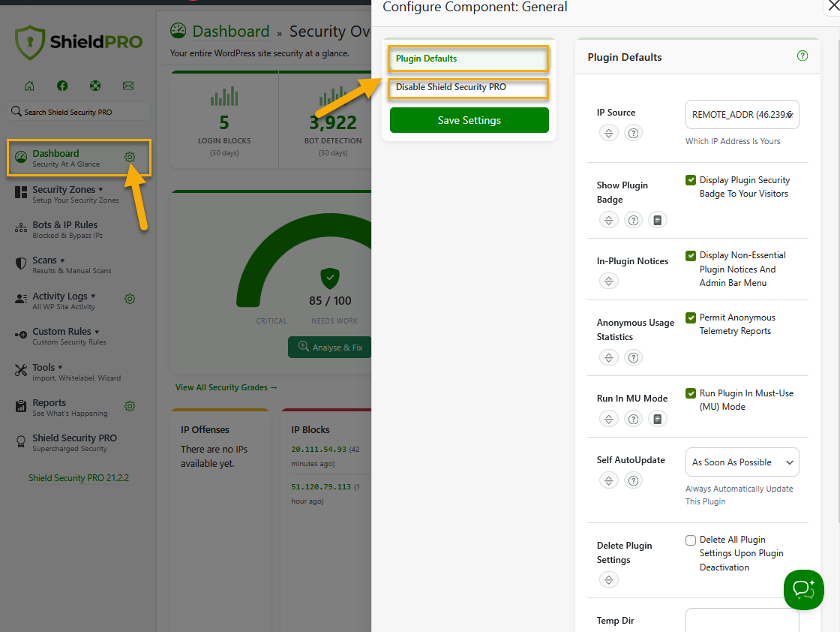
Task: Click IP address 51.120.79.113
Action: coord(321,486)
